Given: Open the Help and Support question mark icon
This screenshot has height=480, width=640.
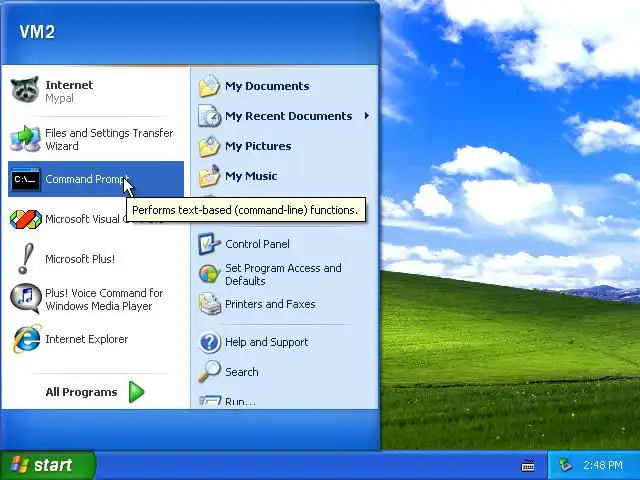Looking at the screenshot, I should click(209, 342).
